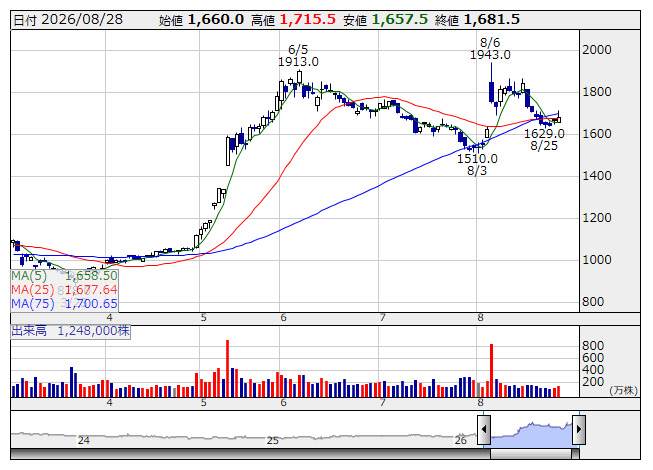Click the tall red volume bar in August
The width and height of the screenshot is (653, 470).
click(491, 371)
